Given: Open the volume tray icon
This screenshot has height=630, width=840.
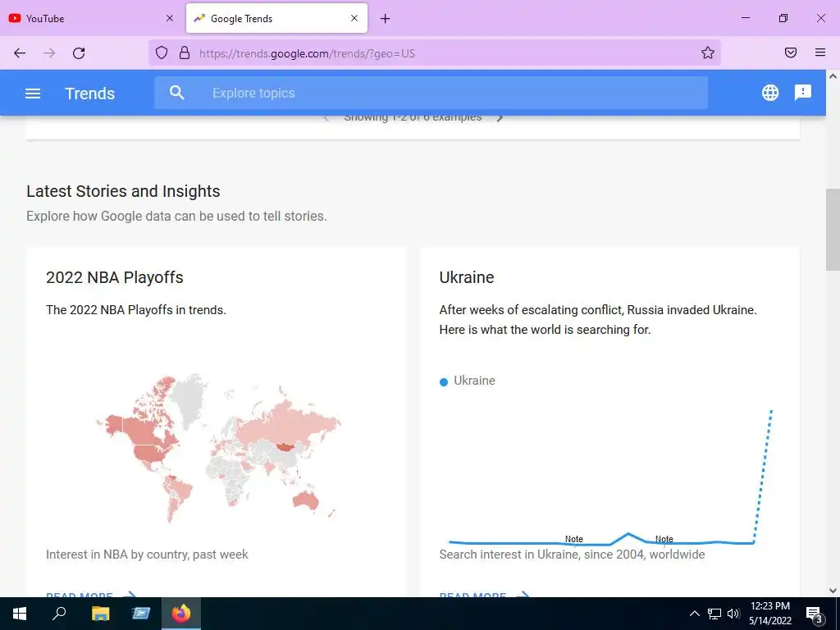Looking at the screenshot, I should pos(733,614).
